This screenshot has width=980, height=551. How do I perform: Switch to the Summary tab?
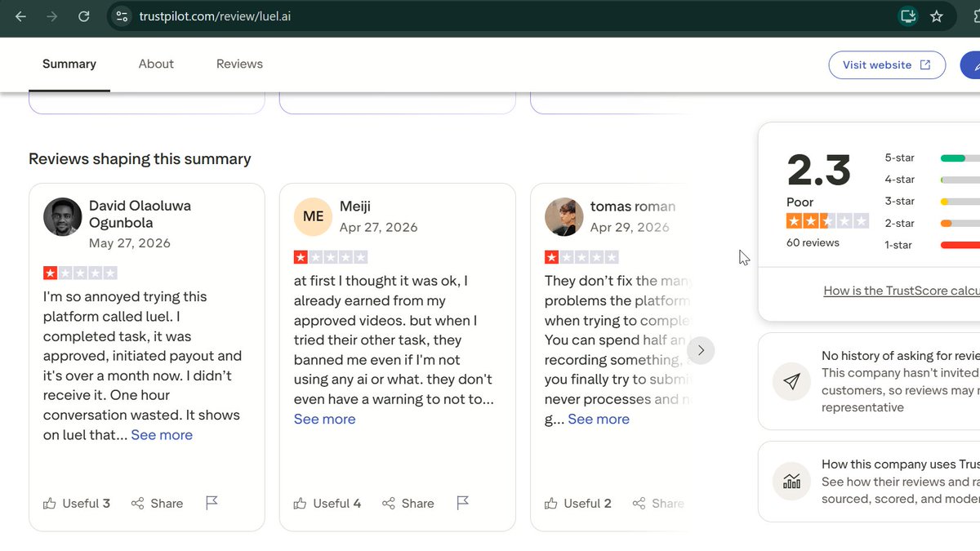(69, 64)
